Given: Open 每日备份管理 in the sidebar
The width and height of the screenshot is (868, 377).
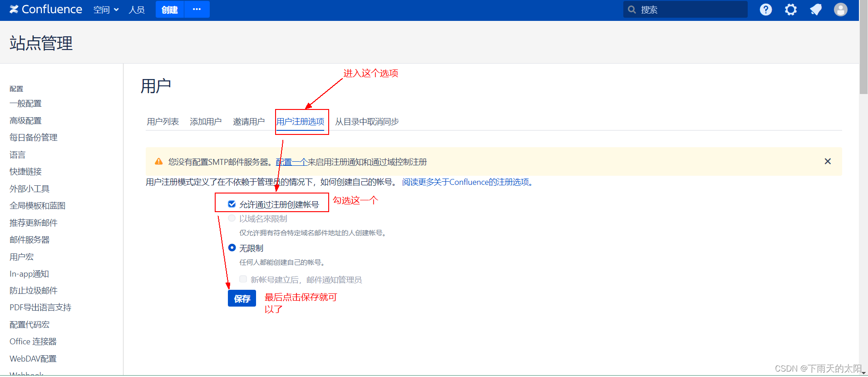Looking at the screenshot, I should tap(34, 137).
